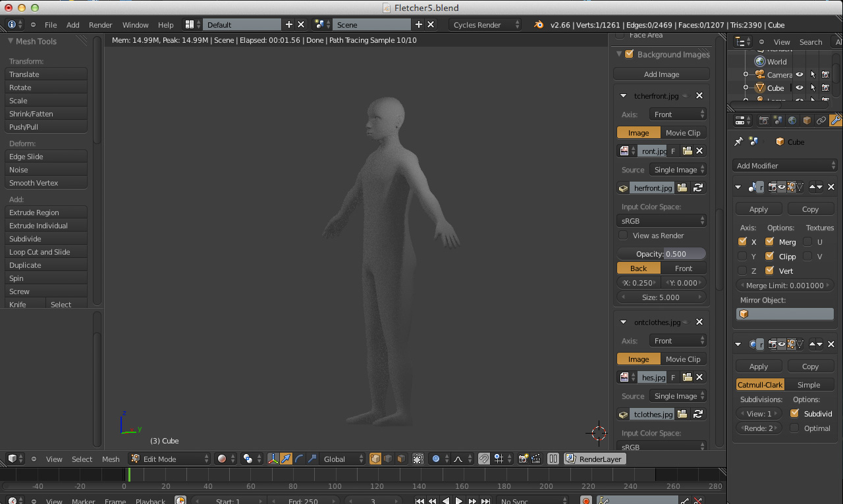This screenshot has width=843, height=504.
Task: Enable Optimal display checkbox
Action: (x=794, y=428)
